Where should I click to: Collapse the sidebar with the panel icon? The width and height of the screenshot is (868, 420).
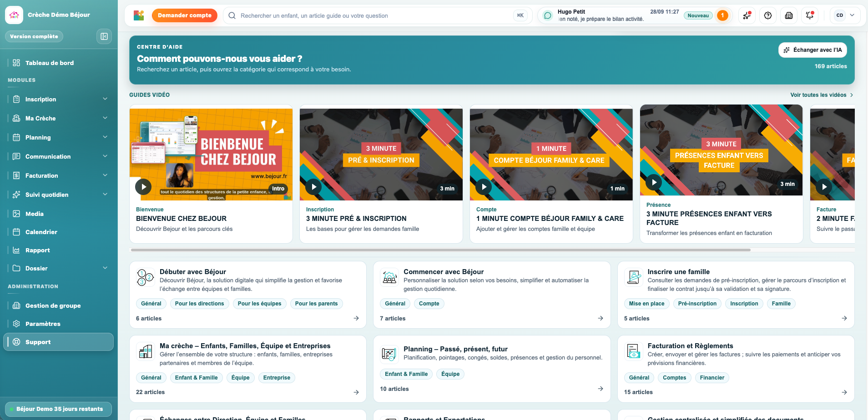click(x=104, y=36)
